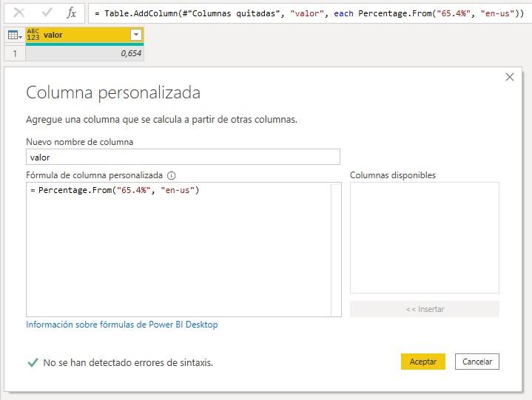The width and height of the screenshot is (532, 400).
Task: Click the confirm checkmark in formula bar
Action: coord(47,13)
